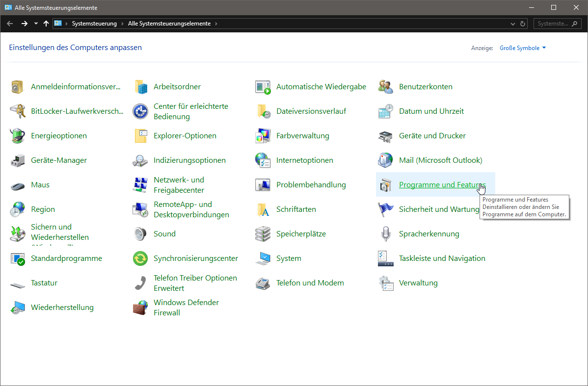Expand the chevron after Systemsteuerung breadcrumb
The image size is (588, 386).
122,24
